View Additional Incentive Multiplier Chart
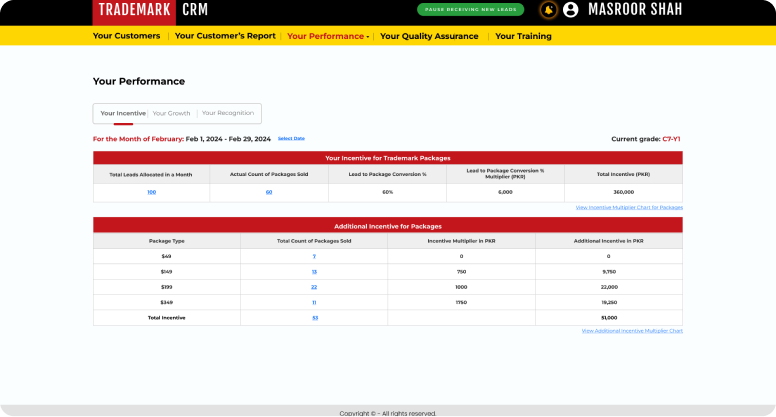Viewport: 776px width, 417px height. 632,330
